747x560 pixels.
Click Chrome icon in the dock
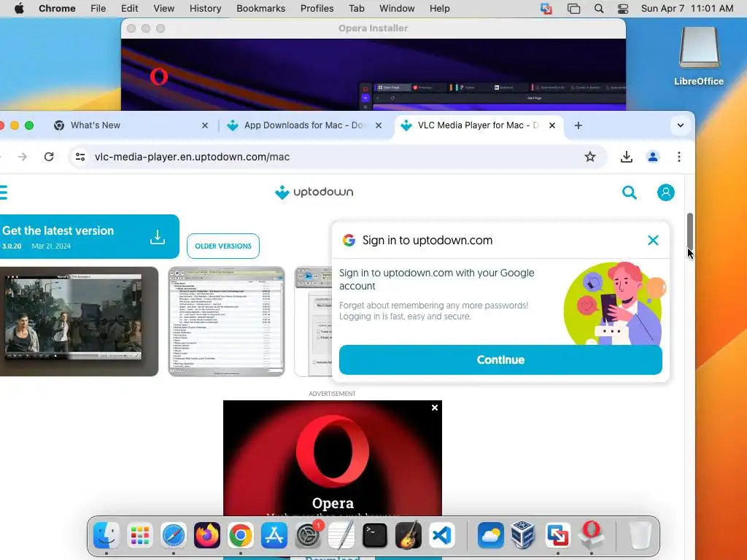240,535
